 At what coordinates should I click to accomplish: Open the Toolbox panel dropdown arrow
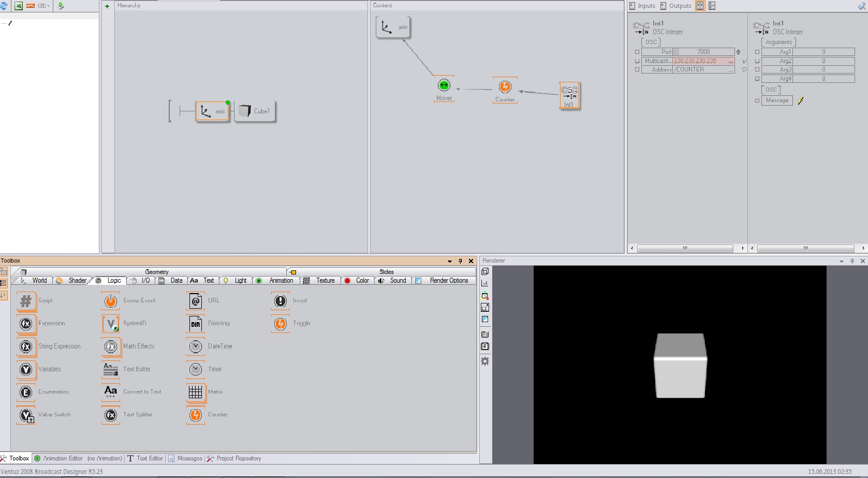[449, 261]
